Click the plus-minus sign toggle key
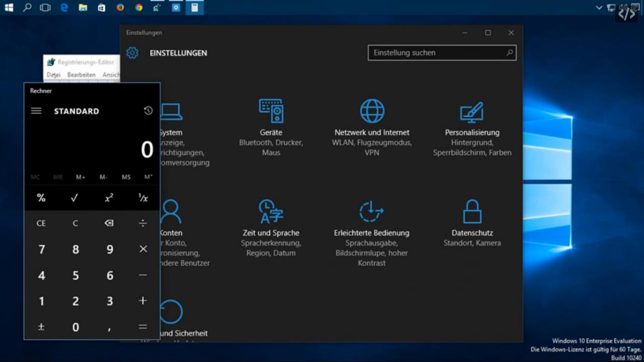Image resolution: width=644 pixels, height=362 pixels. [x=41, y=327]
